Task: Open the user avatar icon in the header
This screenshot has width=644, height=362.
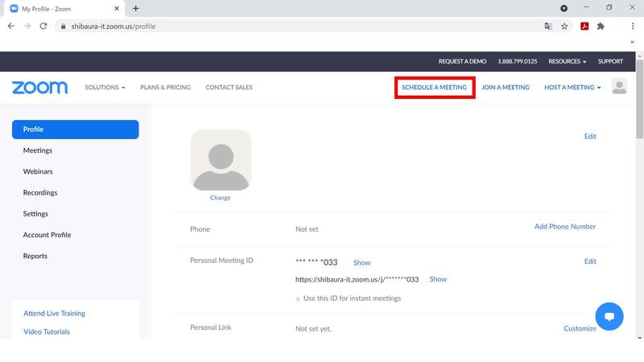Action: 619,87
